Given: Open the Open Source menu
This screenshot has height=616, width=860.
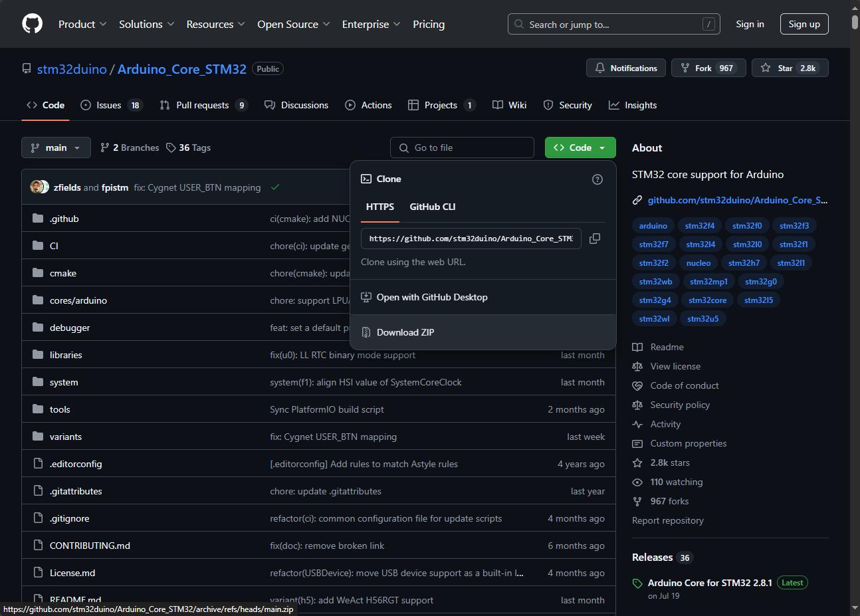Looking at the screenshot, I should click(x=294, y=24).
